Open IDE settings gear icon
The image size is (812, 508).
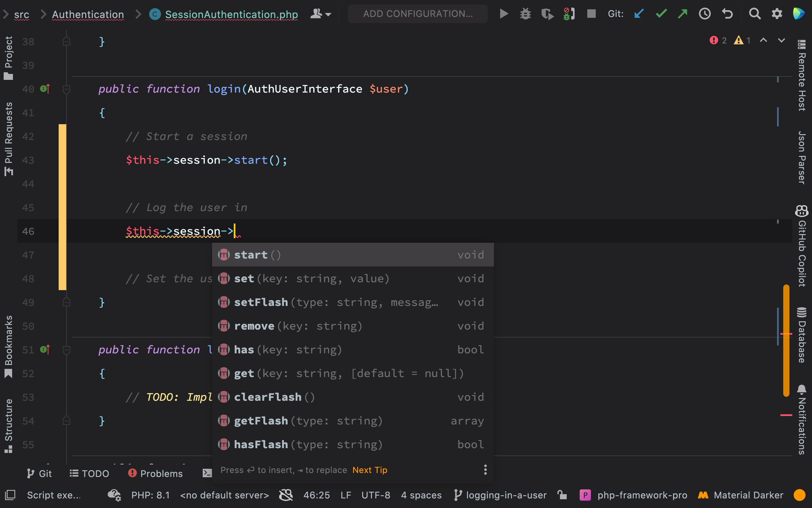(x=777, y=14)
